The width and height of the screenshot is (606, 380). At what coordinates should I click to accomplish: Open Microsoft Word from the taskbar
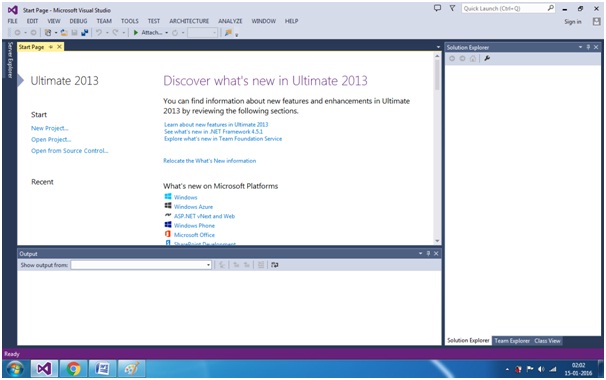pos(102,369)
